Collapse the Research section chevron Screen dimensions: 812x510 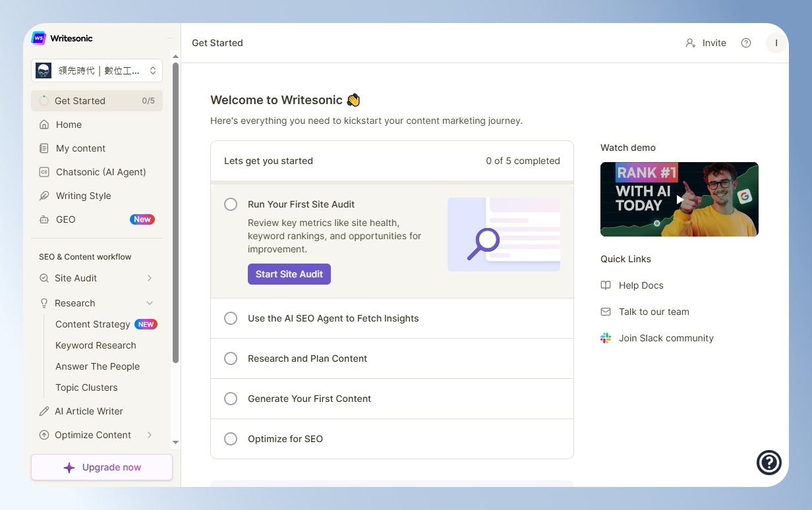pos(150,303)
